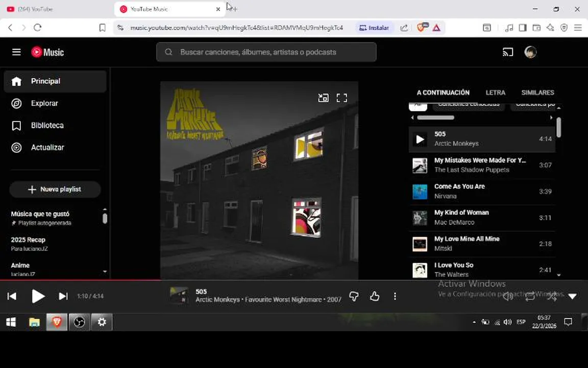Select My Mistakes Were Made For You

click(481, 165)
